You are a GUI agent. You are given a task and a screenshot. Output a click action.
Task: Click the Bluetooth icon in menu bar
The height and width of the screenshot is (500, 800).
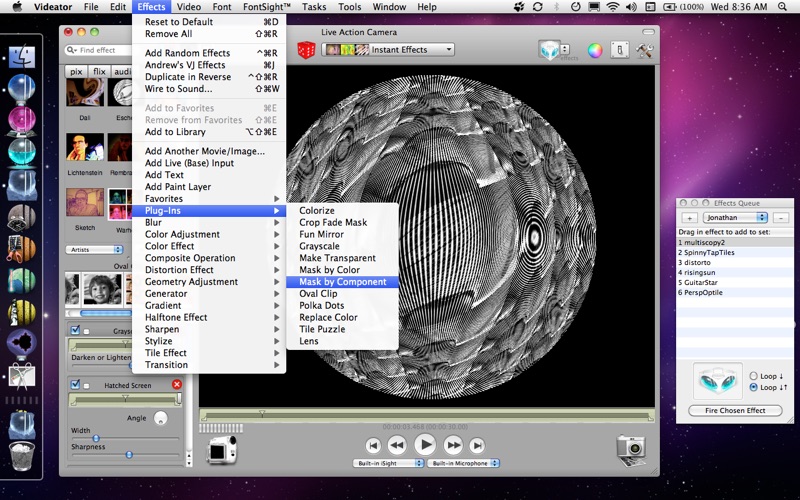pos(557,7)
